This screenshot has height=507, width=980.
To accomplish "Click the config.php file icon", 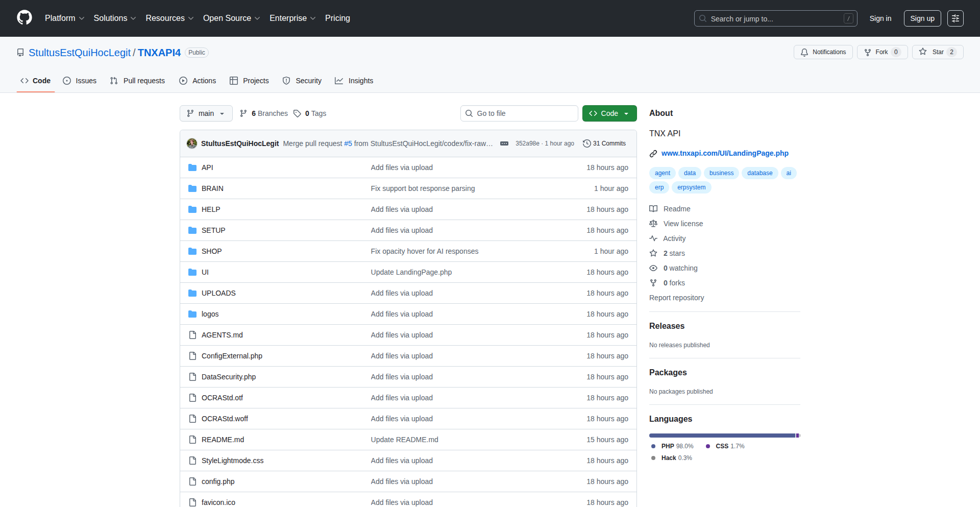I will 192,481.
